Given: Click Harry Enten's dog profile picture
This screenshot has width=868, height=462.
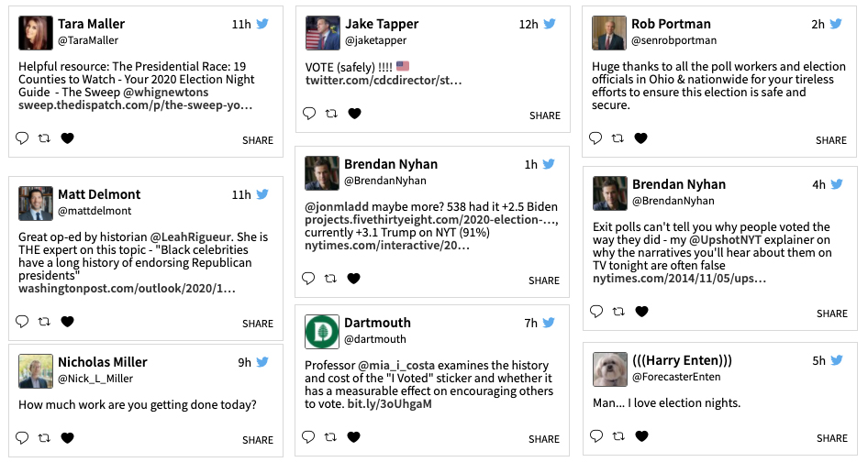Looking at the screenshot, I should click(x=609, y=368).
